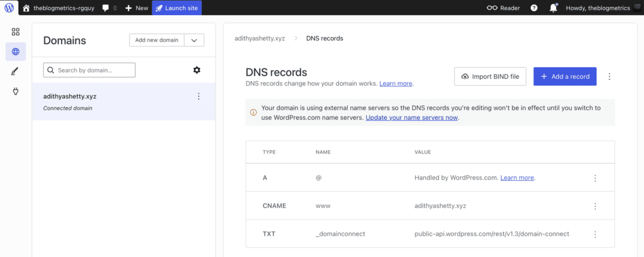Focus the Search by domain field
This screenshot has width=644, height=257.
89,70
